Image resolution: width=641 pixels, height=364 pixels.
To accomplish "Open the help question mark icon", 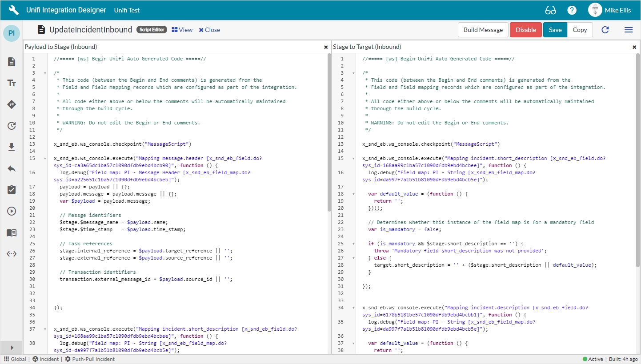I will (572, 10).
